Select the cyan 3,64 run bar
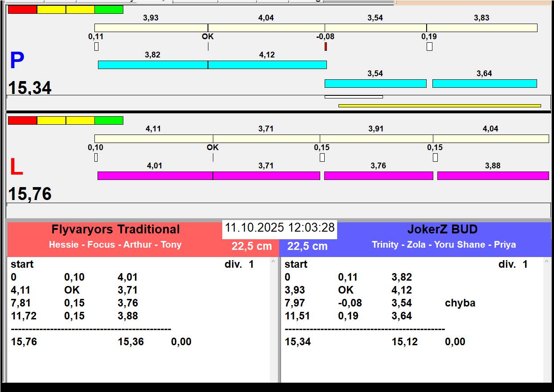Image resolution: width=554 pixels, height=392 pixels. (485, 84)
